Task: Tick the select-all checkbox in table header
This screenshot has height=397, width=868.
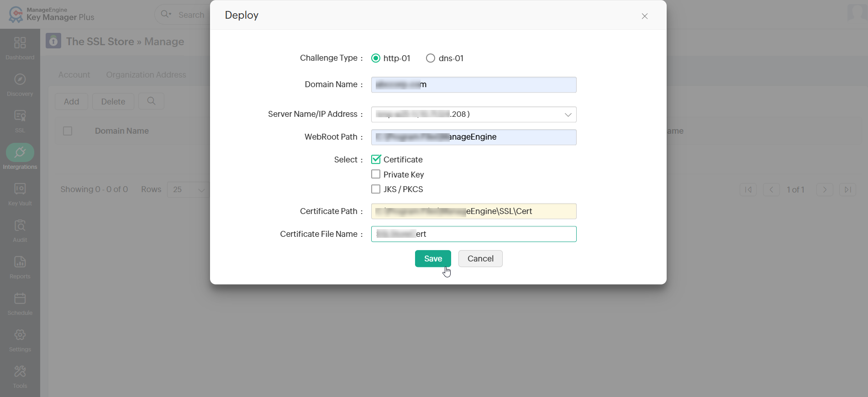Action: [x=68, y=131]
